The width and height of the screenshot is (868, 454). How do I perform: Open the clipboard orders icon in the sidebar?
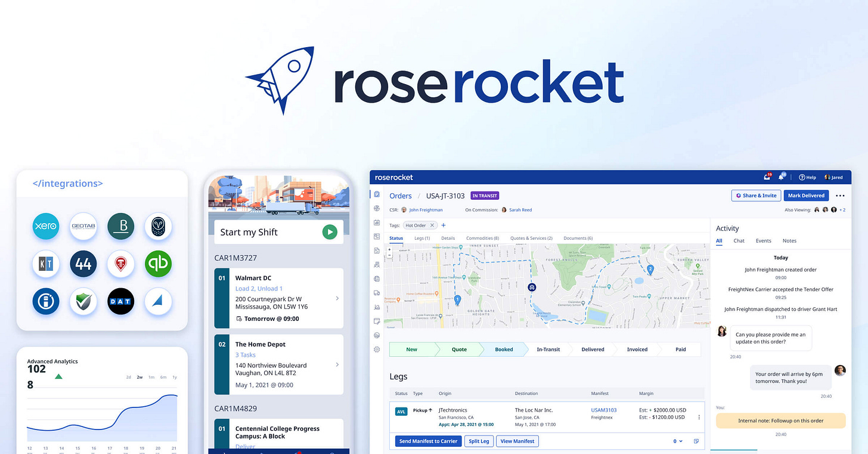(377, 194)
